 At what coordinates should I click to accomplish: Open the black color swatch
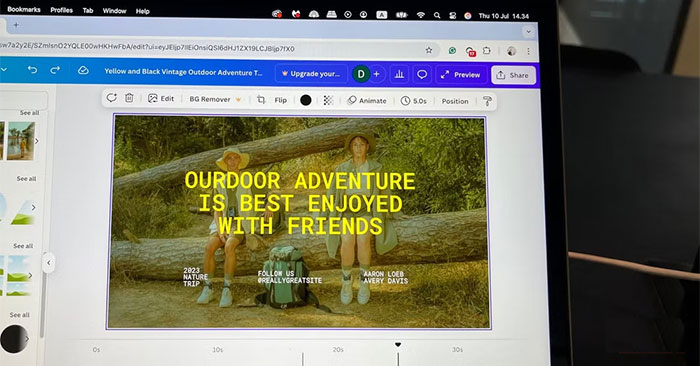click(x=305, y=100)
